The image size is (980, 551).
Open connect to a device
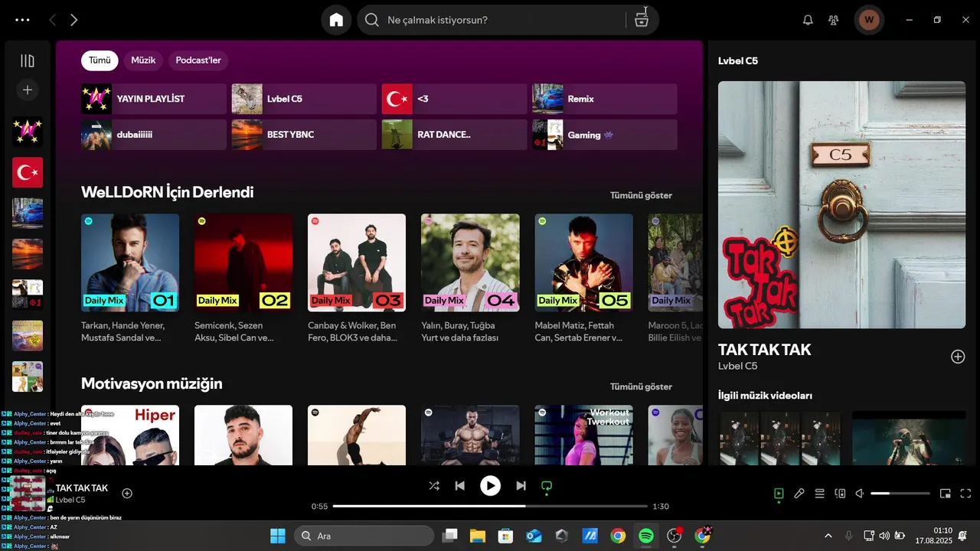[840, 494]
